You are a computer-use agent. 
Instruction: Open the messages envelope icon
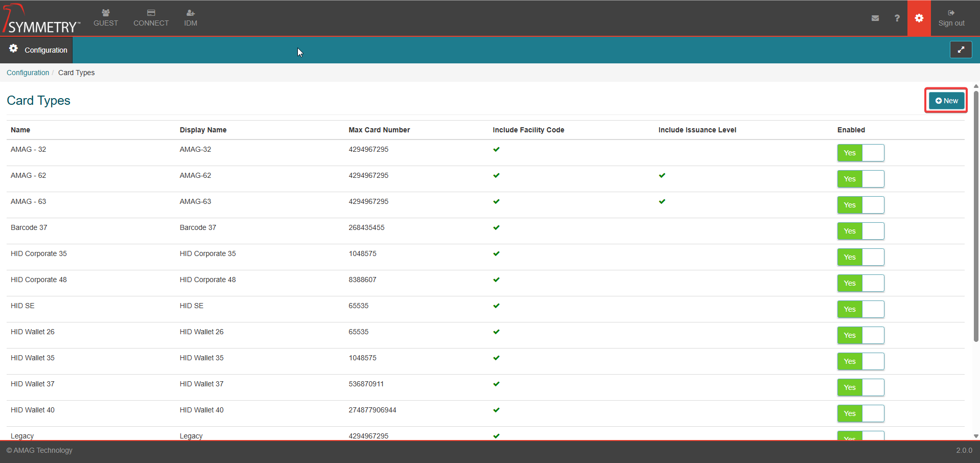click(x=875, y=18)
